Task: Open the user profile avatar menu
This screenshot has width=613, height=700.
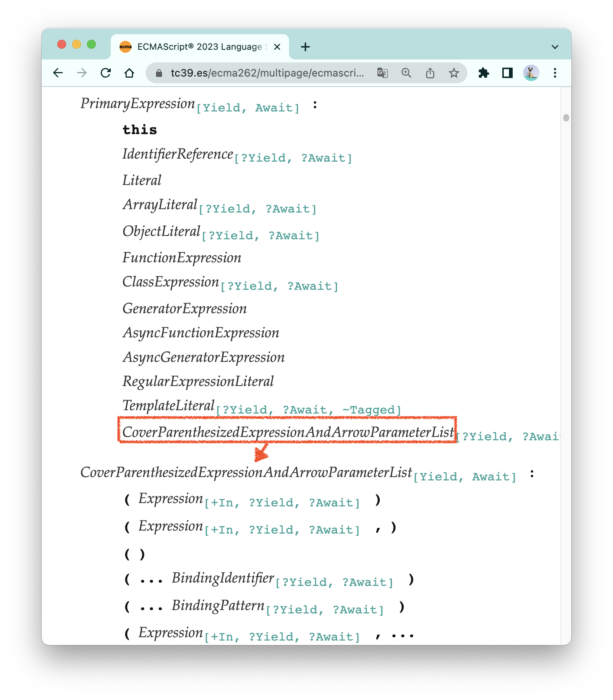Action: (531, 73)
